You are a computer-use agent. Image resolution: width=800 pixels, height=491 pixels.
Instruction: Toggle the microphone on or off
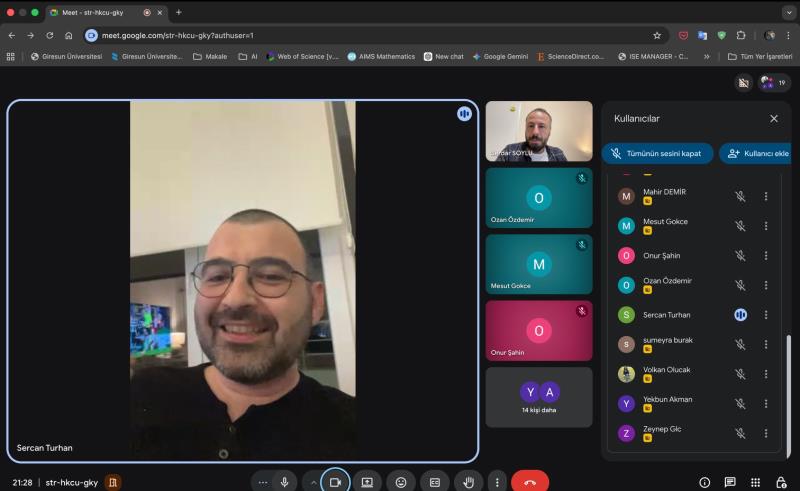tap(284, 482)
